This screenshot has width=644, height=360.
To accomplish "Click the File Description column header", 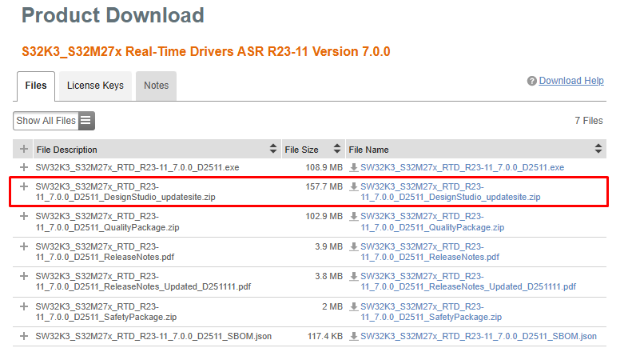I will point(157,149).
